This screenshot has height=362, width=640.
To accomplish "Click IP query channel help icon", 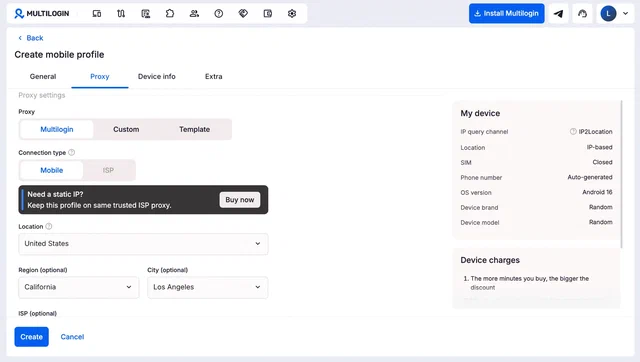I will click(573, 131).
